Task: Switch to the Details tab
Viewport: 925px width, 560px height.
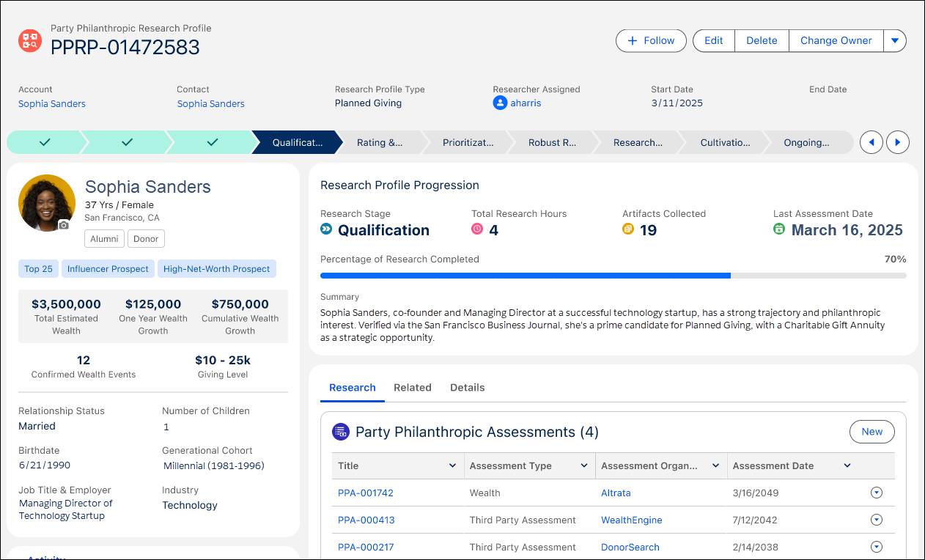Action: 467,387
